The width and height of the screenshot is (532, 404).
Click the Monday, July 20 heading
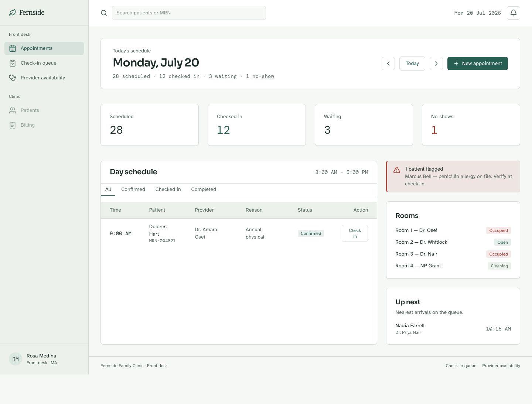(x=156, y=63)
